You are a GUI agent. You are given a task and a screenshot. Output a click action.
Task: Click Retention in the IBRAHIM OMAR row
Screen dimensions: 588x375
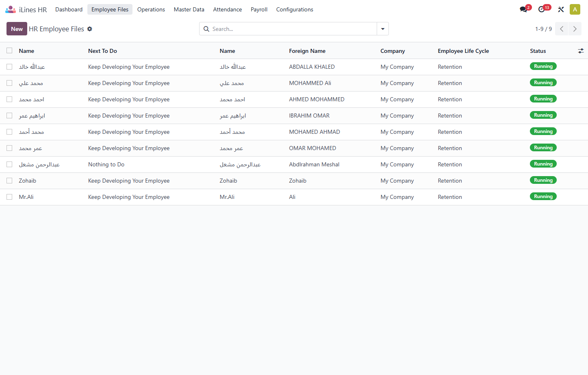tap(450, 116)
